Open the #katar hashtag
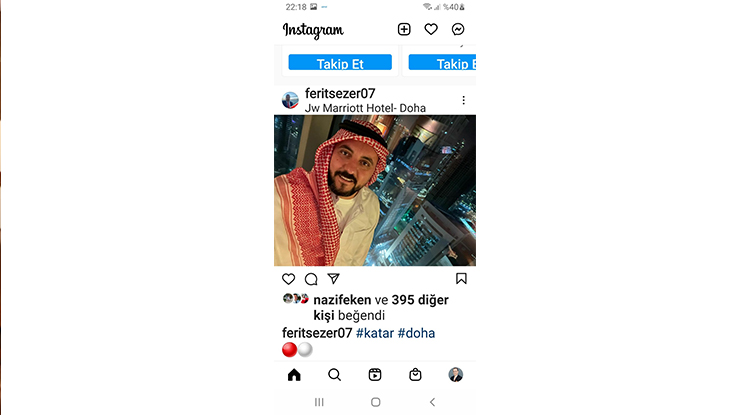 coord(375,333)
